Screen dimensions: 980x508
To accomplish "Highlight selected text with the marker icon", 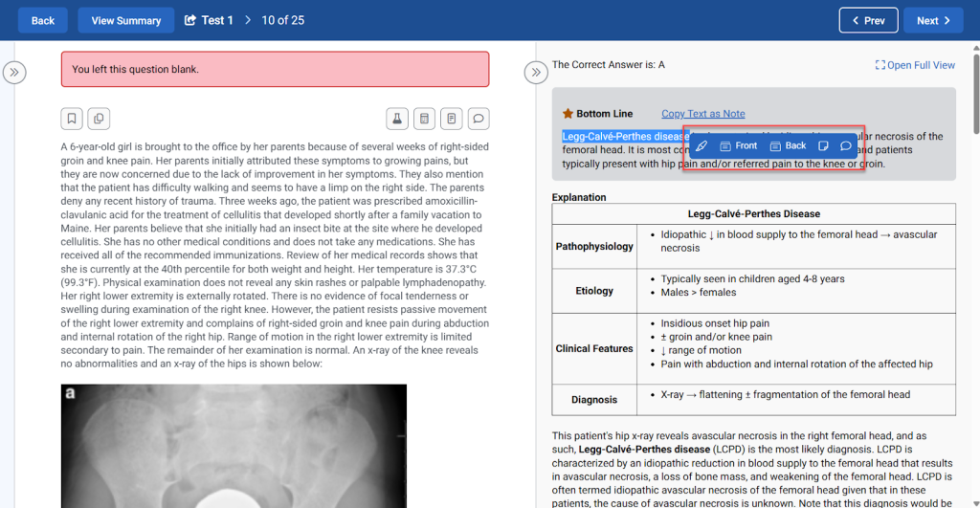I will pyautogui.click(x=702, y=146).
